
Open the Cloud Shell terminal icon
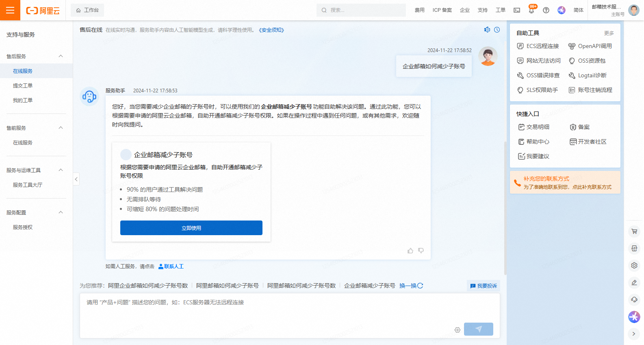click(517, 10)
